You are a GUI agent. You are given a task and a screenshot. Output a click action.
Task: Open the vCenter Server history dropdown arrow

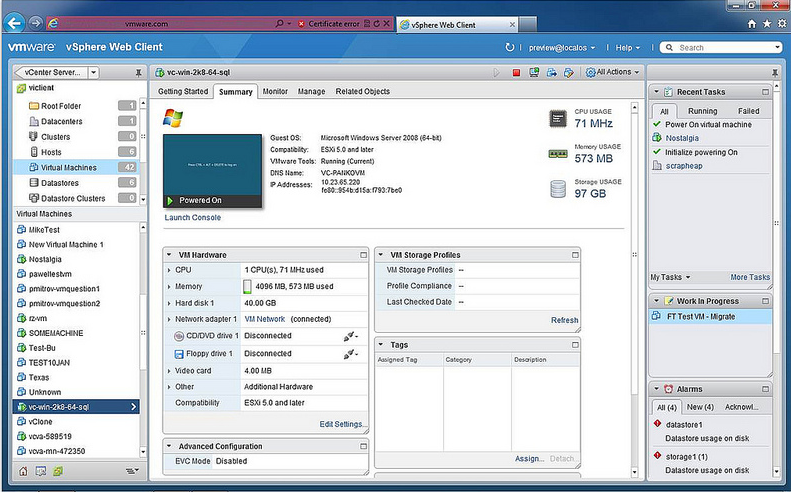coord(94,73)
